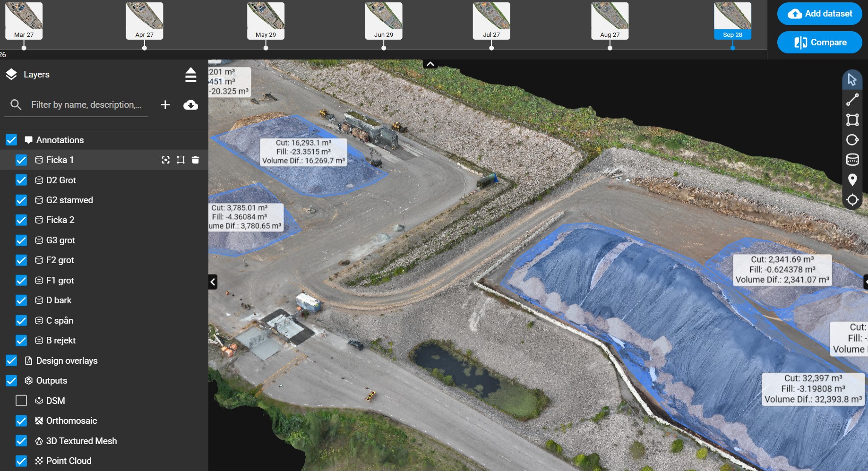The image size is (868, 471).
Task: Click the layers eject icon in header
Action: pyautogui.click(x=190, y=75)
